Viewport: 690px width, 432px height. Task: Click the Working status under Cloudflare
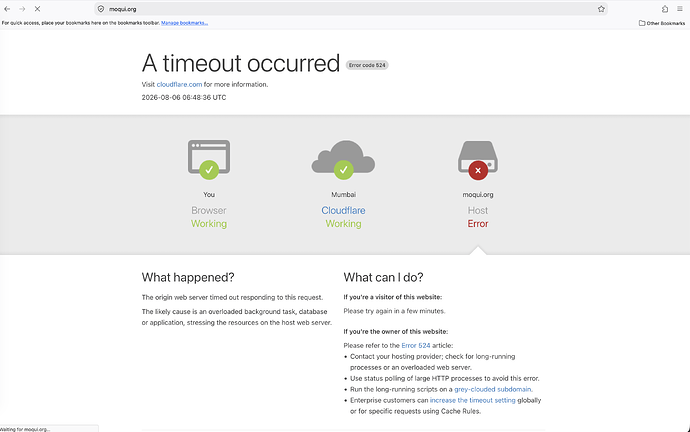[343, 223]
